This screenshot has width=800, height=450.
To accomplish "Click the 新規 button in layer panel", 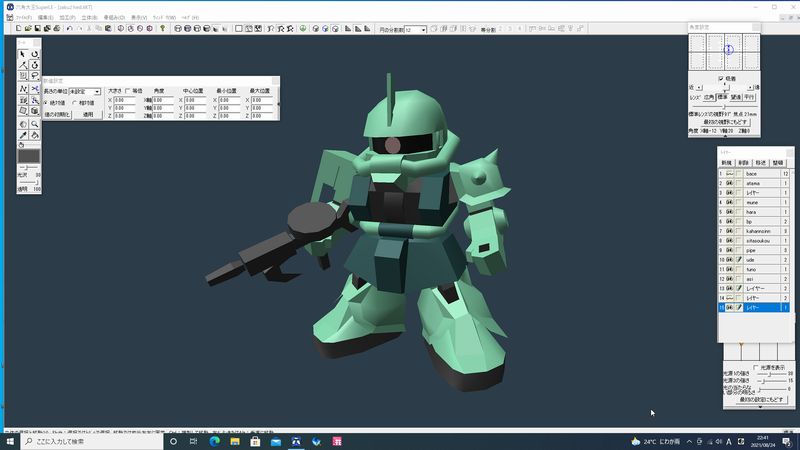I will tap(726, 163).
